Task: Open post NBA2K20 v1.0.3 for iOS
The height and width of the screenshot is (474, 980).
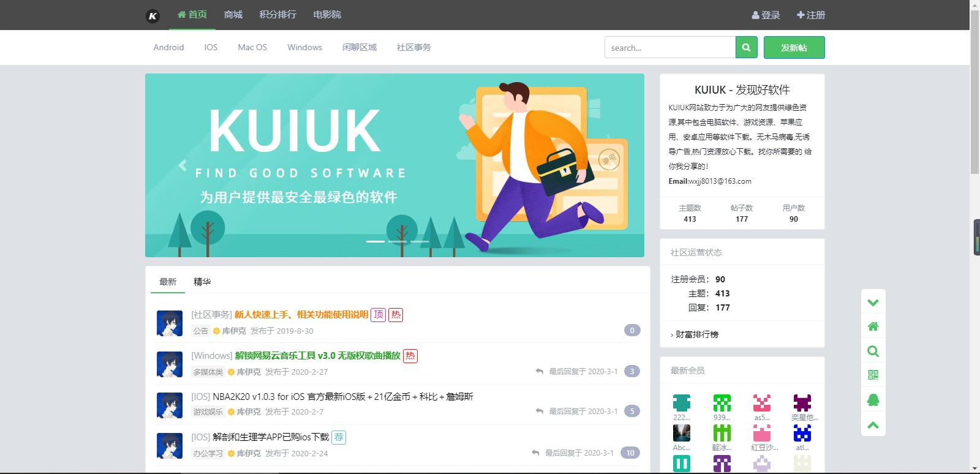Action: click(x=343, y=397)
